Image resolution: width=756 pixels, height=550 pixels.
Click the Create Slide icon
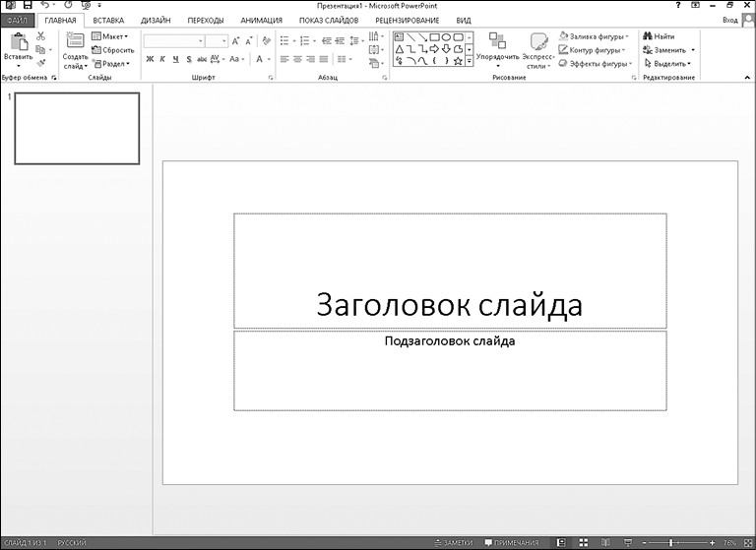75,41
